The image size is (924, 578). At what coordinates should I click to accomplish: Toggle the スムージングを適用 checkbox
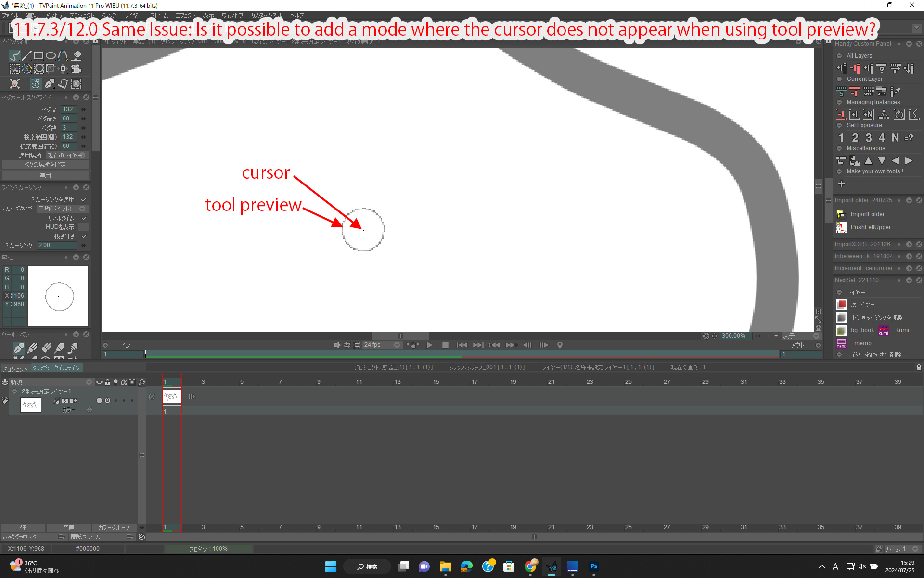click(84, 199)
